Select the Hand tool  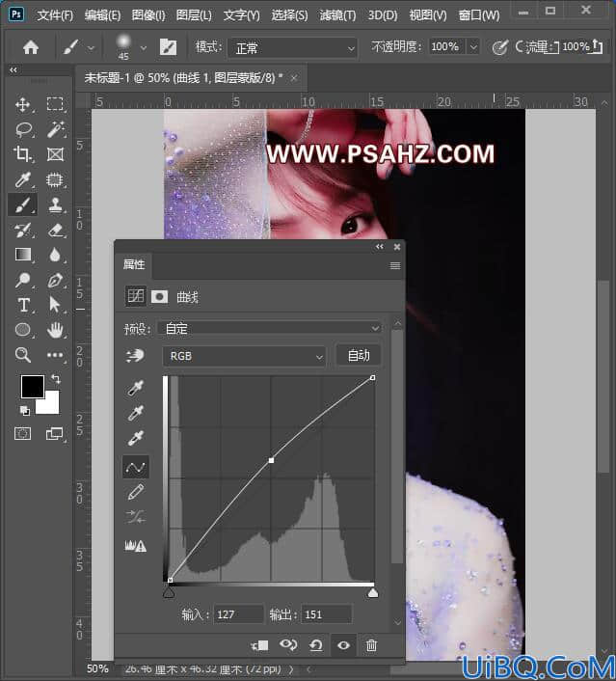tap(55, 330)
